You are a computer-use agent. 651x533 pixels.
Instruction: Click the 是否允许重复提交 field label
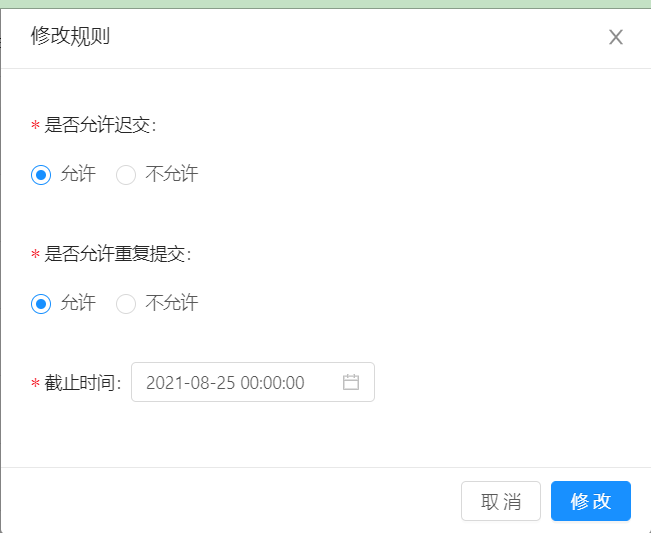(117, 254)
